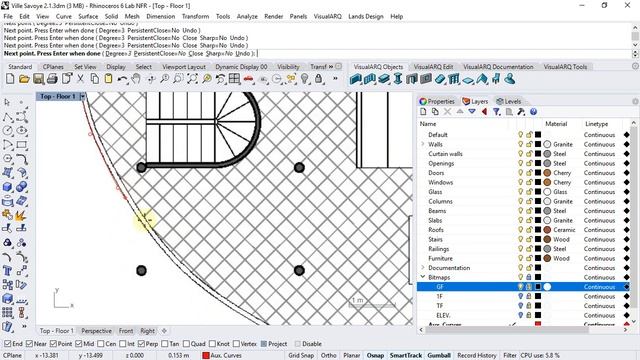Viewport: 640px width, 360px height.
Task: Click Ceramic material swatch of Roofs layer
Action: point(547,230)
